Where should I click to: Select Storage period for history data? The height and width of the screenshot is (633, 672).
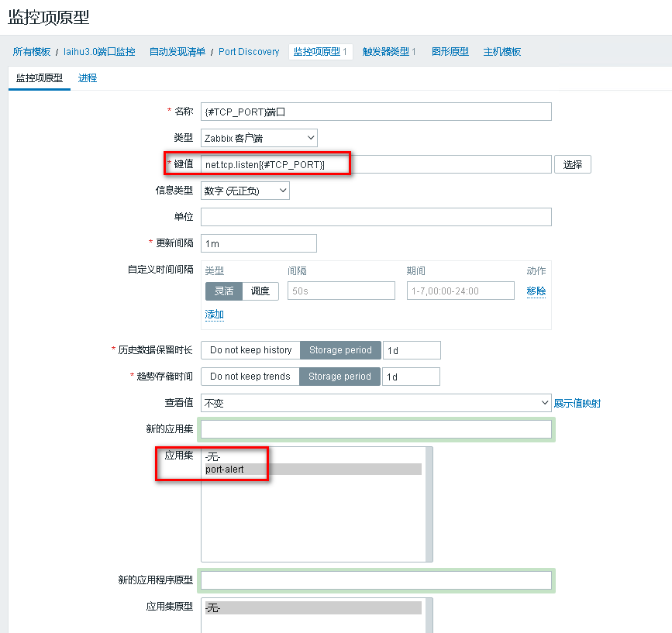(x=340, y=350)
